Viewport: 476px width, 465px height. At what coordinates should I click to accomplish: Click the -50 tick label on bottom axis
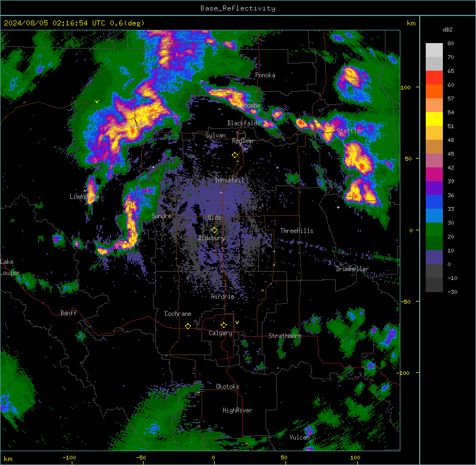[141, 457]
